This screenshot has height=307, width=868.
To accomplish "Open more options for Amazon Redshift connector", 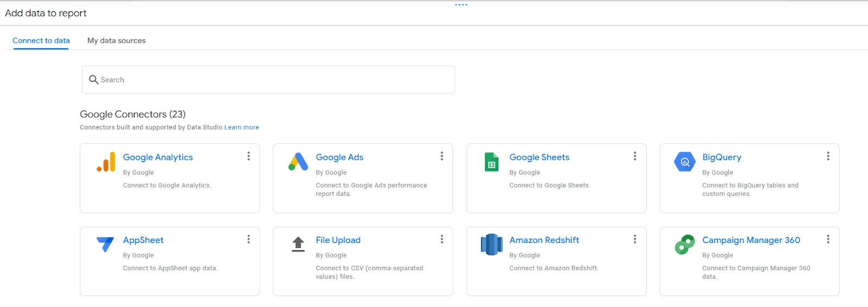I will pos(635,239).
